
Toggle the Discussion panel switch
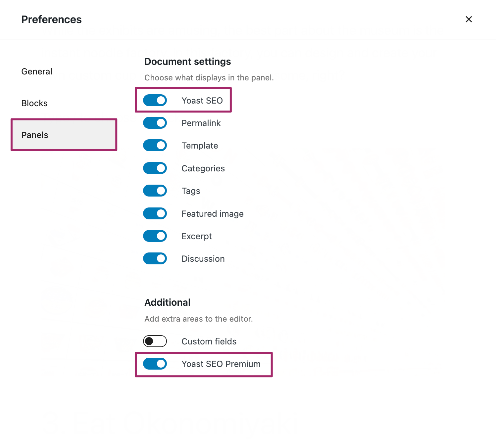coord(155,258)
